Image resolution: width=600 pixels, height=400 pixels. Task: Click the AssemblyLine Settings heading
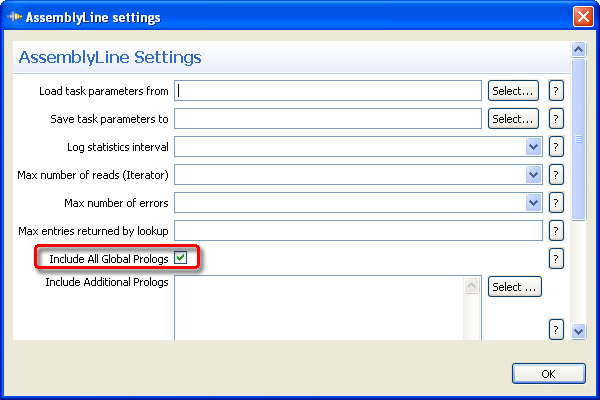[110, 57]
